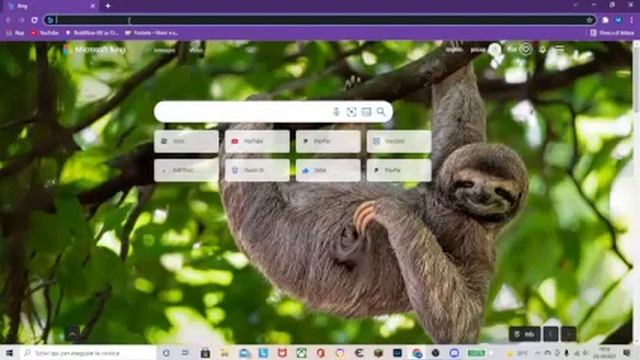This screenshot has height=360, width=640.
Task: Open the Windows notification center
Action: pos(627,353)
